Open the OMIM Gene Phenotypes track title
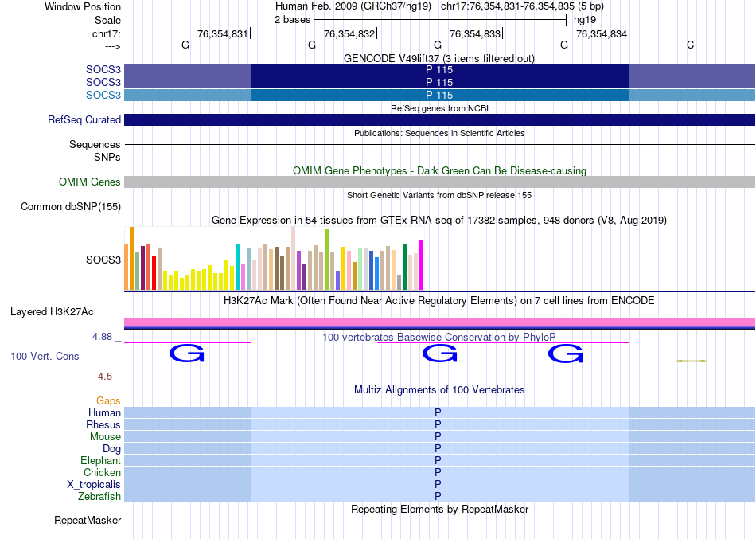The width and height of the screenshot is (756, 539). (439, 171)
